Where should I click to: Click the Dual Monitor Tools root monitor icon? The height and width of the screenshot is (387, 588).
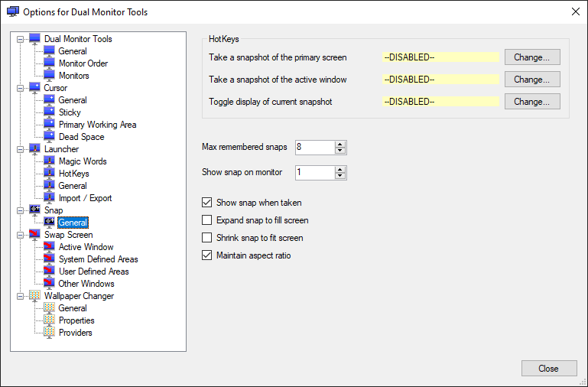[x=34, y=39]
